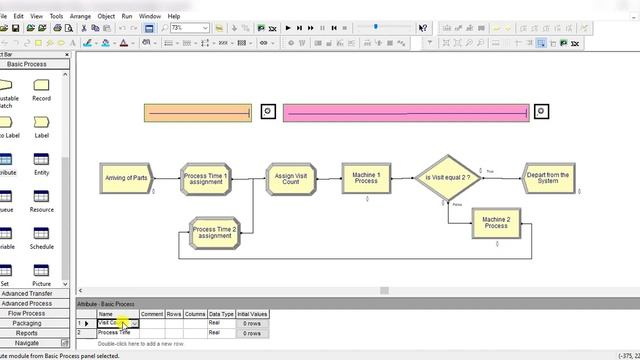Screen dimensions: 640x360
Task: Open the fill color dropdown arrow
Action: point(114,43)
